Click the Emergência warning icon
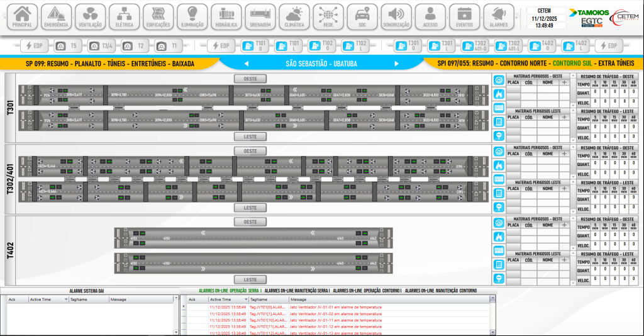 (57, 16)
